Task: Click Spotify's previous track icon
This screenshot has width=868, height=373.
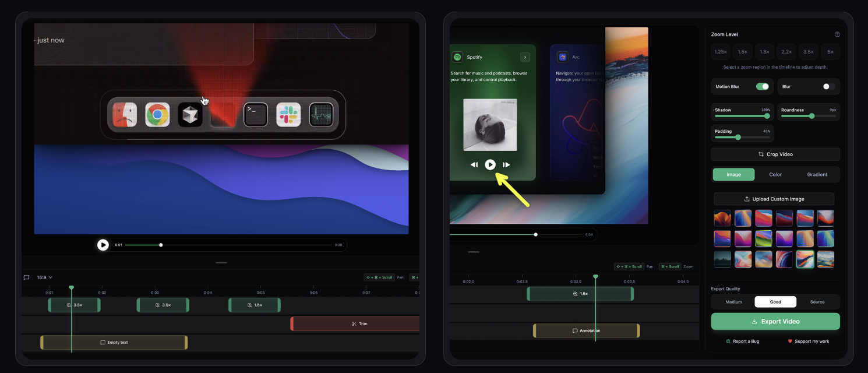Action: tap(474, 165)
